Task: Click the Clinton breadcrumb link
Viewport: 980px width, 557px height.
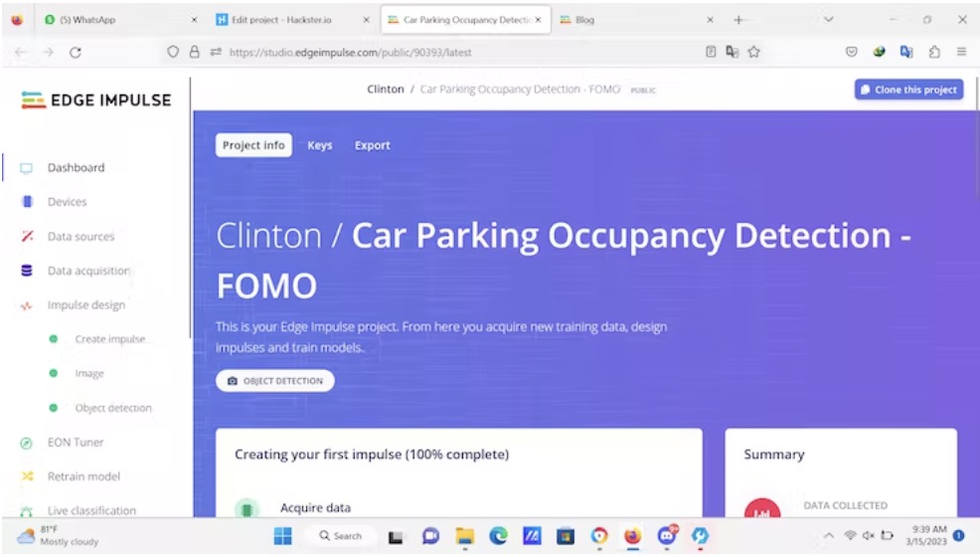Action: tap(385, 90)
